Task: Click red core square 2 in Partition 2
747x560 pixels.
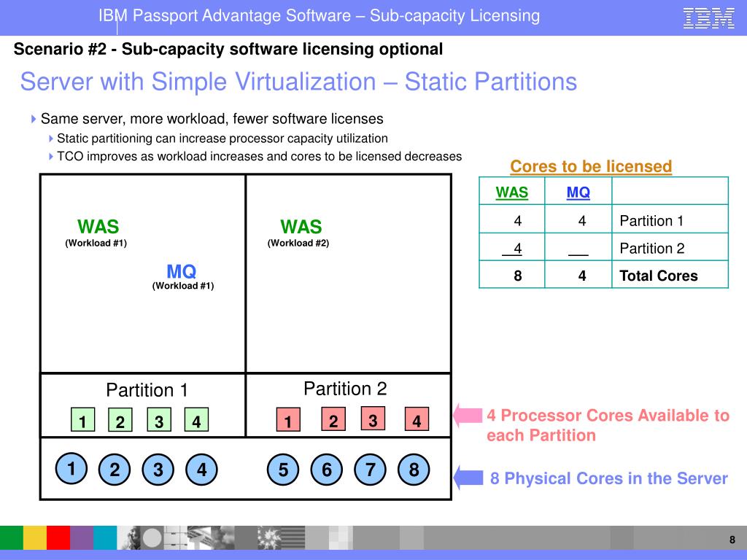Action: coord(333,419)
